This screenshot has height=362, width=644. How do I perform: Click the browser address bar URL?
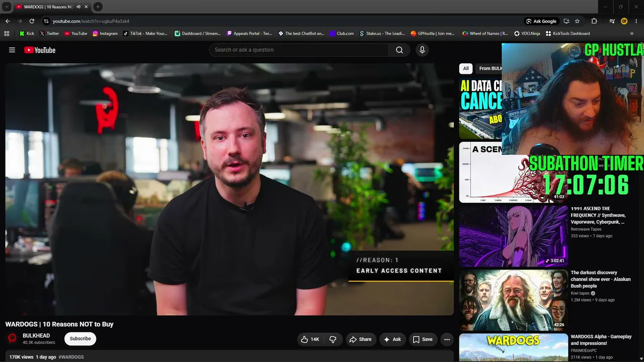tap(91, 21)
